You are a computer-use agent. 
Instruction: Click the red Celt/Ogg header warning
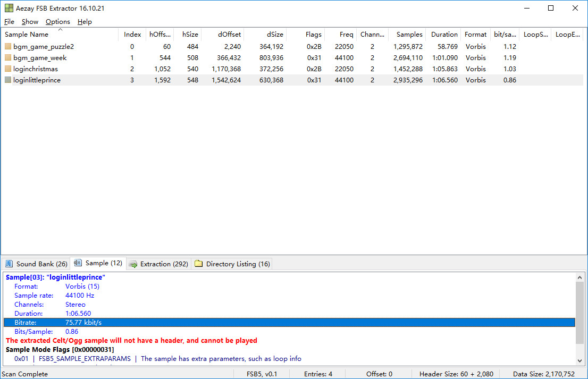[x=132, y=340]
